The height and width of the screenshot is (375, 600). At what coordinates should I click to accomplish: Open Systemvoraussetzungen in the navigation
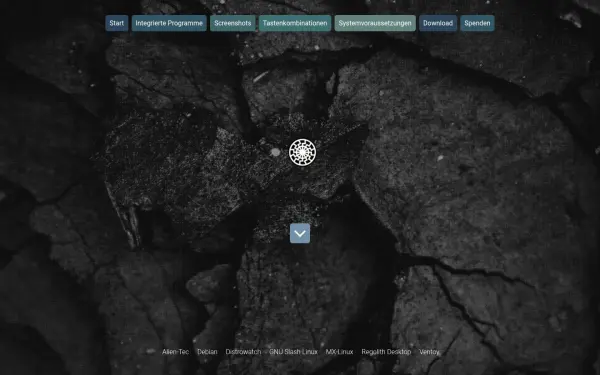tap(375, 23)
